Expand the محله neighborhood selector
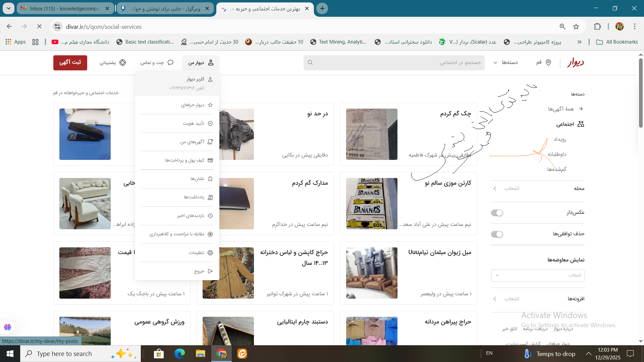This screenshot has height=362, width=644. (537, 188)
